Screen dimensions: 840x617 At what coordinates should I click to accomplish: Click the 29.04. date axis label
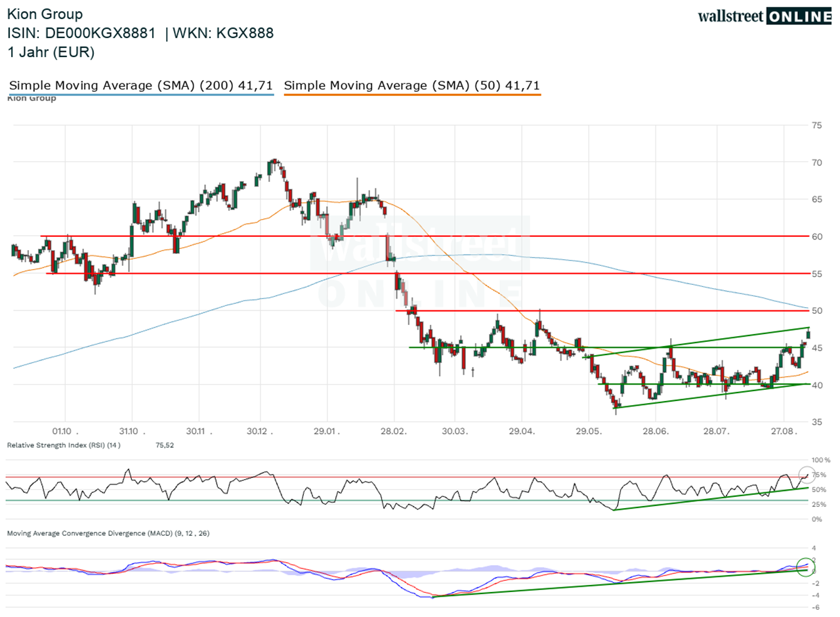pos(522,431)
